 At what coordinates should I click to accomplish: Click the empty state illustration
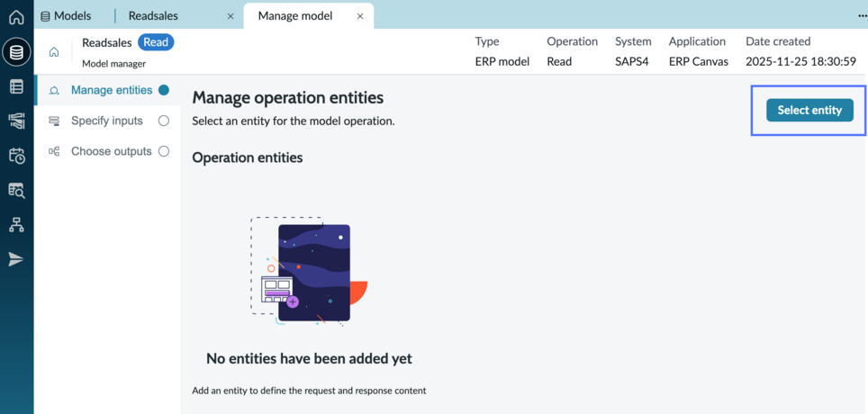[309, 271]
